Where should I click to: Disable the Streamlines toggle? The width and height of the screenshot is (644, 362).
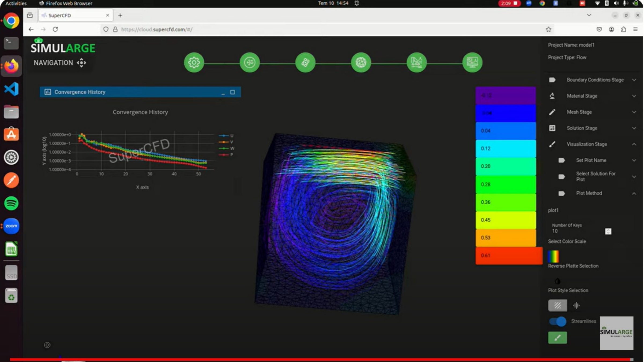pyautogui.click(x=557, y=322)
